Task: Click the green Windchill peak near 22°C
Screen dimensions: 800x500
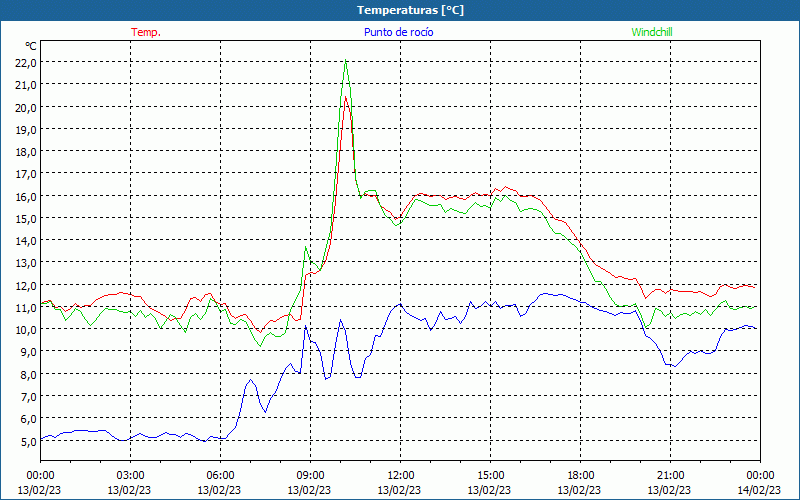Action: [345, 61]
